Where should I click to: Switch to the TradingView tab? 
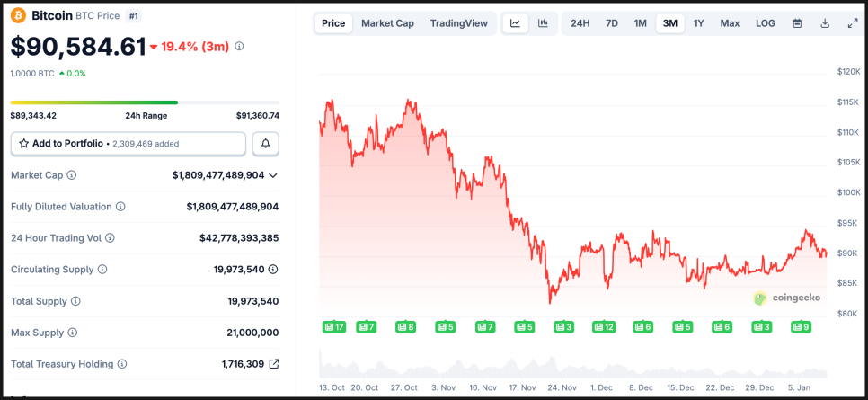coord(458,23)
